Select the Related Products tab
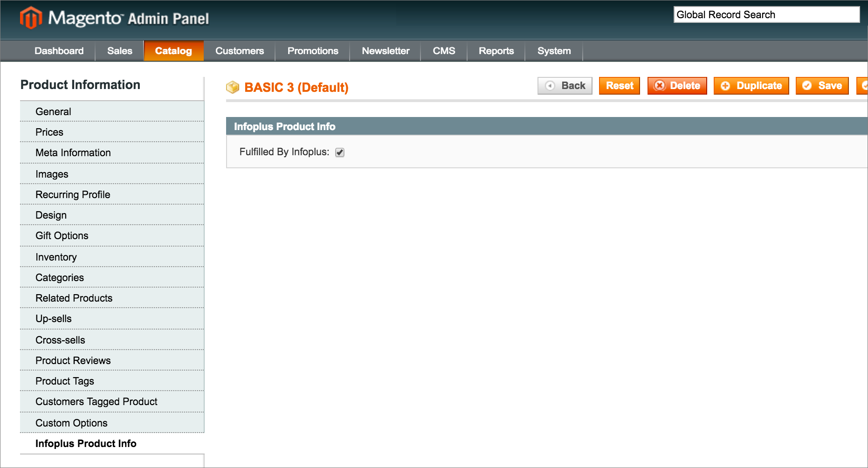The height and width of the screenshot is (468, 868). pyautogui.click(x=112, y=298)
